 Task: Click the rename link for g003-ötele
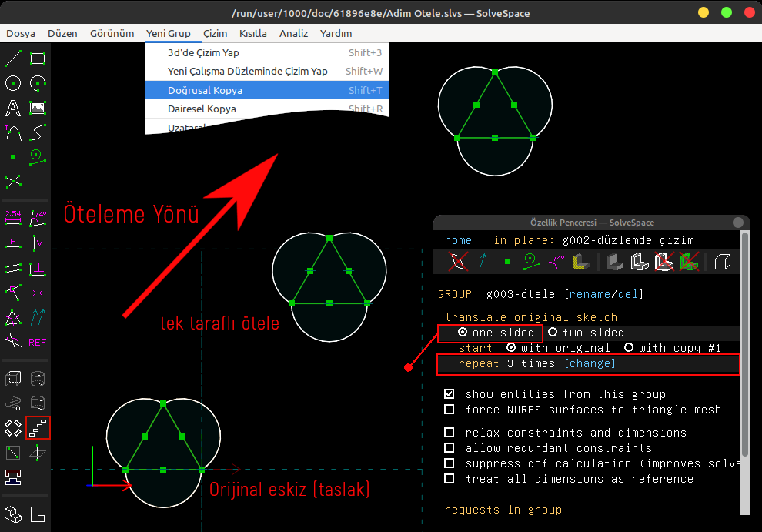(590, 294)
